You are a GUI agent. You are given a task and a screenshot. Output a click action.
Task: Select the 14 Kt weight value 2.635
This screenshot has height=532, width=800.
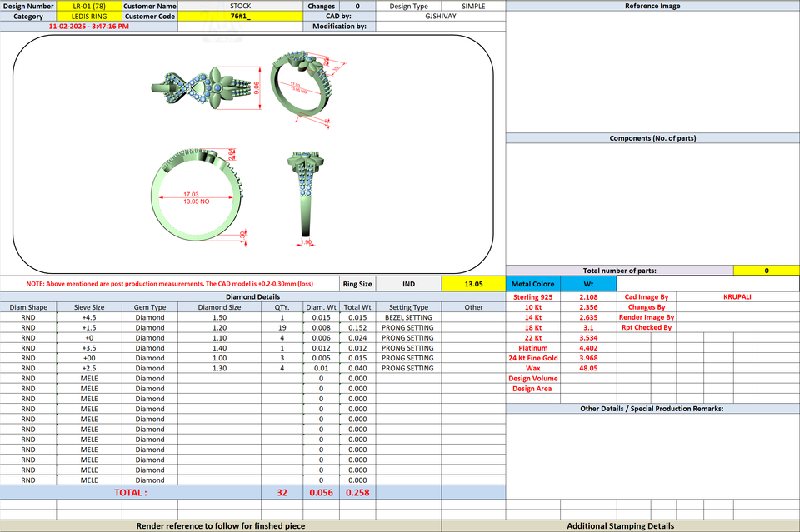coord(589,317)
